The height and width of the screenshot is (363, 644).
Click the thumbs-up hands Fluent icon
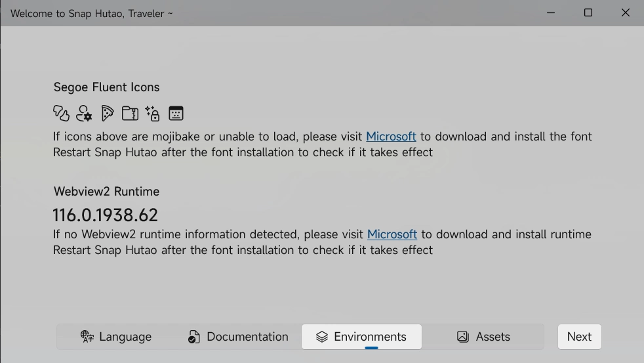pos(61,113)
